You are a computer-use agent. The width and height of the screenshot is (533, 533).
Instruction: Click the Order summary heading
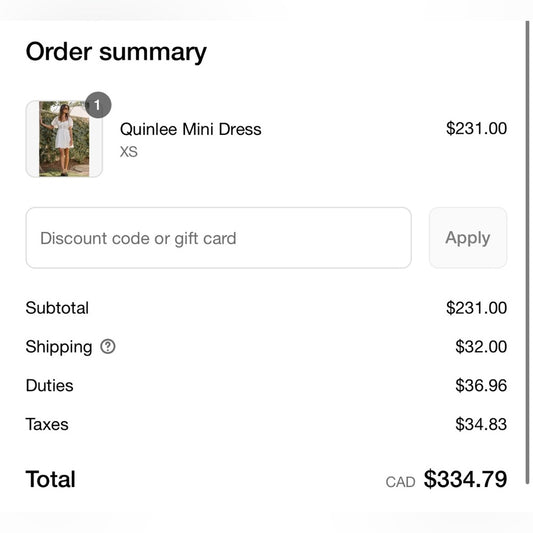(x=116, y=52)
